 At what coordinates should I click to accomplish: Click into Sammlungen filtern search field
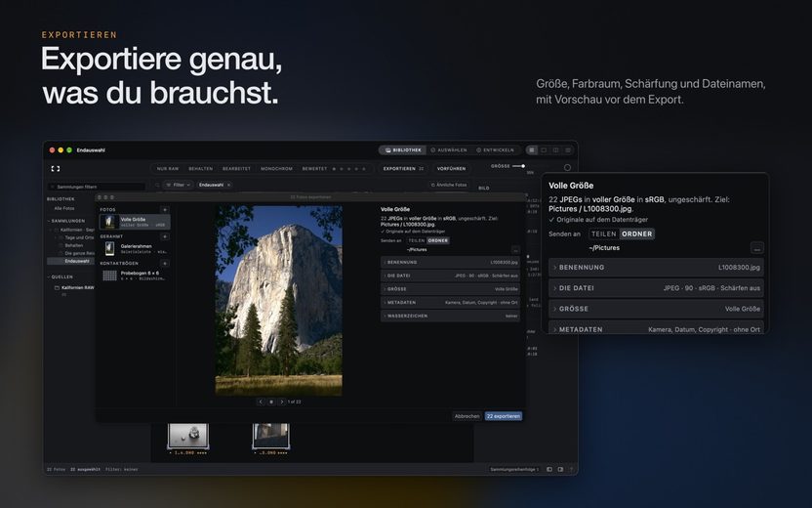click(x=97, y=187)
